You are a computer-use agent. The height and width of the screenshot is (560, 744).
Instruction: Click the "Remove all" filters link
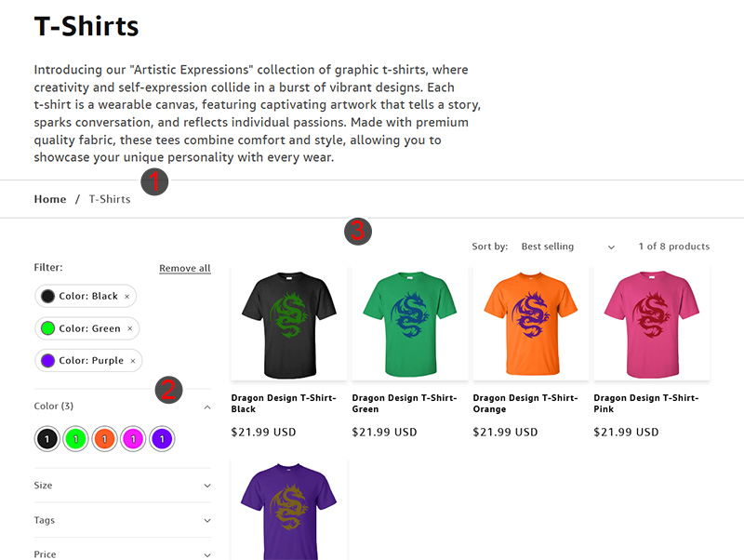click(184, 268)
